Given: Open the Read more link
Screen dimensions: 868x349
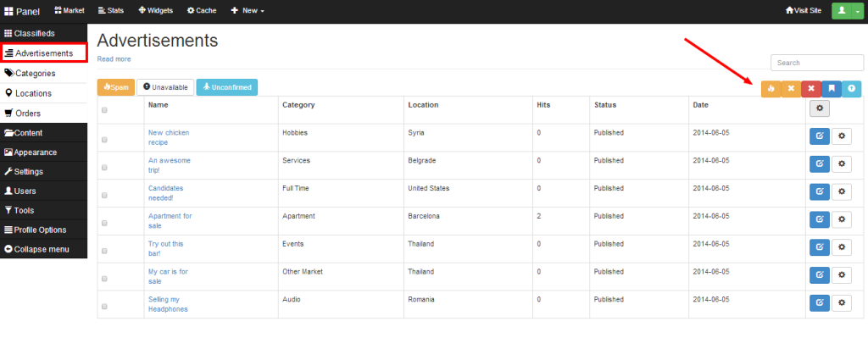Looking at the screenshot, I should [114, 58].
